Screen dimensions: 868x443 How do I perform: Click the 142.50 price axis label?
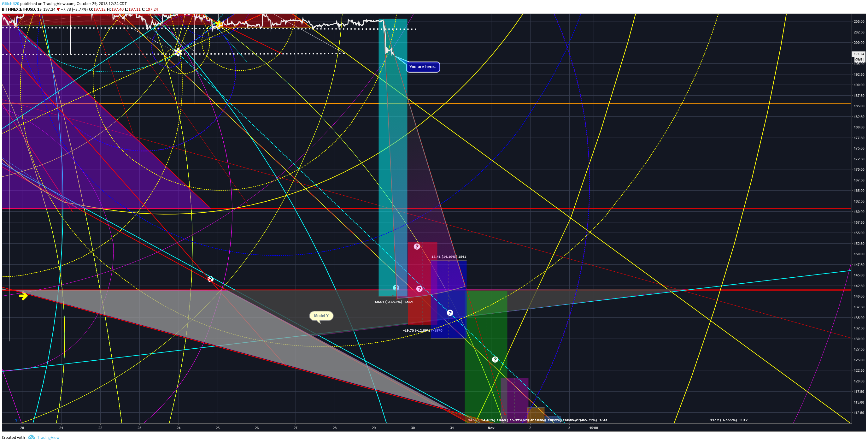[859, 286]
